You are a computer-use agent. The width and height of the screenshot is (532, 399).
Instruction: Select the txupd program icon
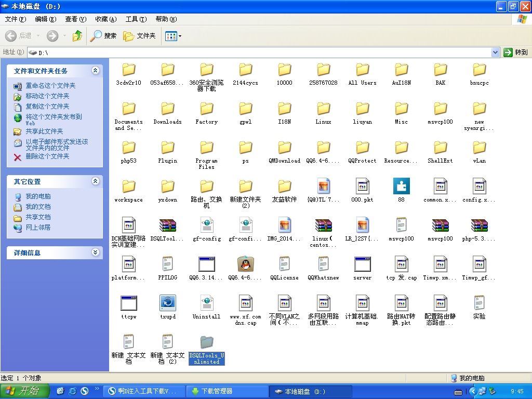coord(168,303)
